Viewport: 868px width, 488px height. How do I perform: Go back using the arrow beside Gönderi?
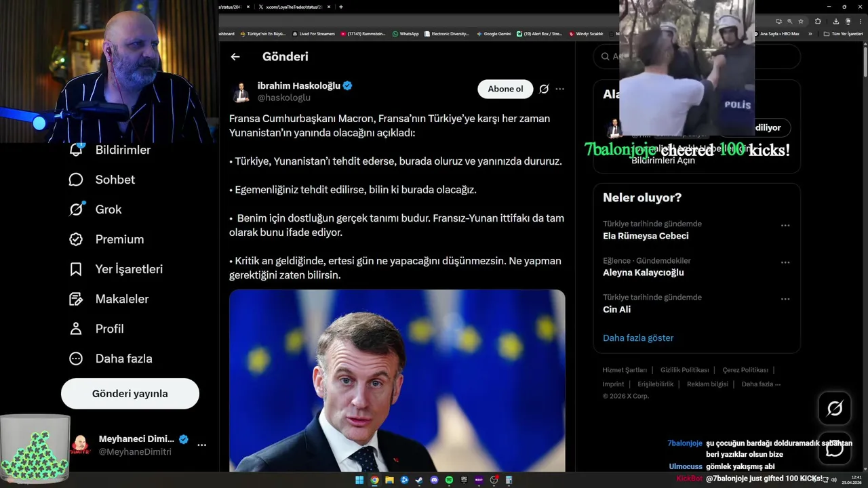click(x=235, y=57)
